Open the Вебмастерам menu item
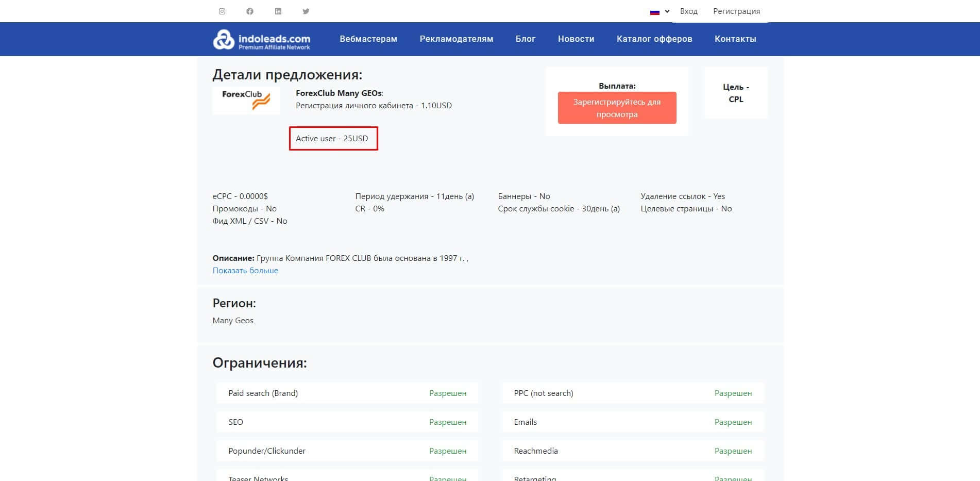 click(368, 39)
